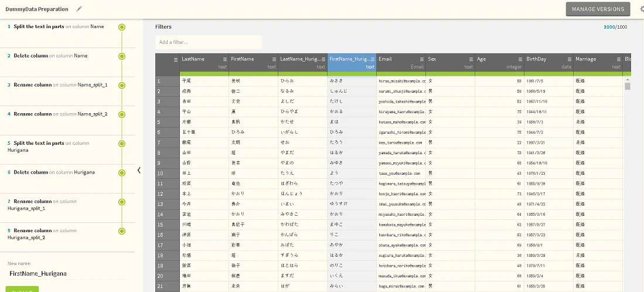Toggle step 8 Rename Hurigana_split_2 circle
This screenshot has height=292, width=644.
[x=121, y=231]
